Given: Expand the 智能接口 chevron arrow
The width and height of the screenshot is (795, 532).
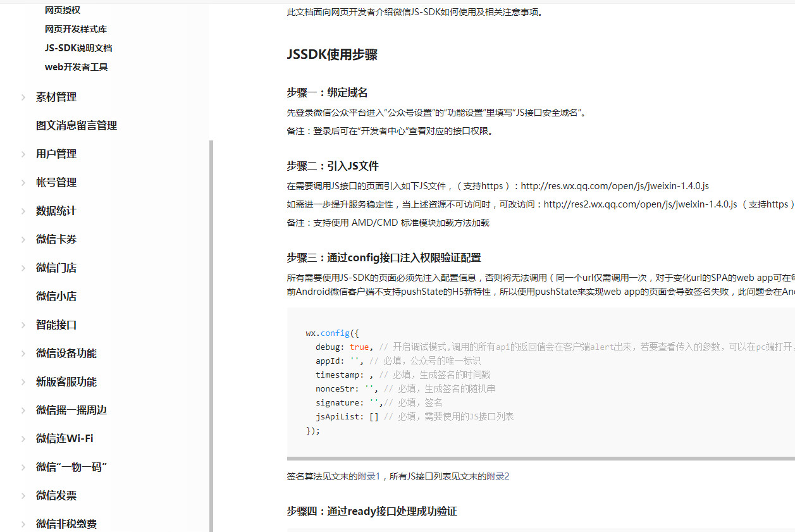Looking at the screenshot, I should (x=23, y=325).
